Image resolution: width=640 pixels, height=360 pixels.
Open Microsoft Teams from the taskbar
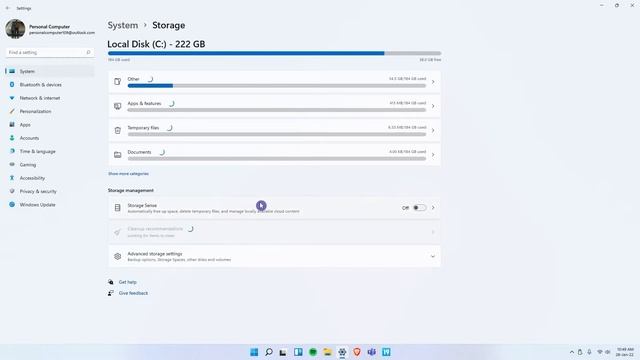(x=371, y=352)
